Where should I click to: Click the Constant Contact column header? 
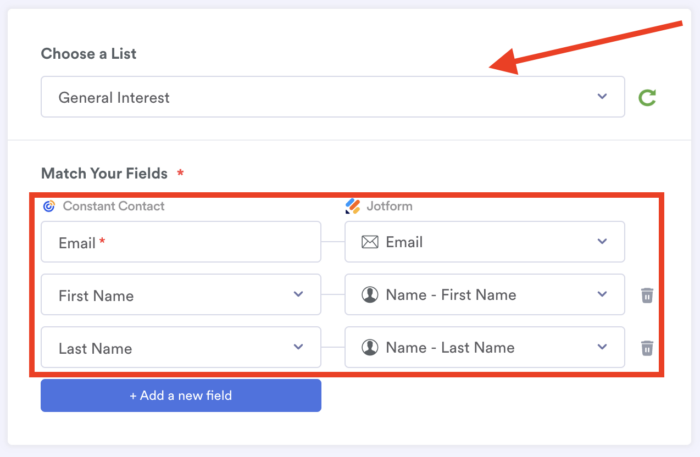click(113, 206)
